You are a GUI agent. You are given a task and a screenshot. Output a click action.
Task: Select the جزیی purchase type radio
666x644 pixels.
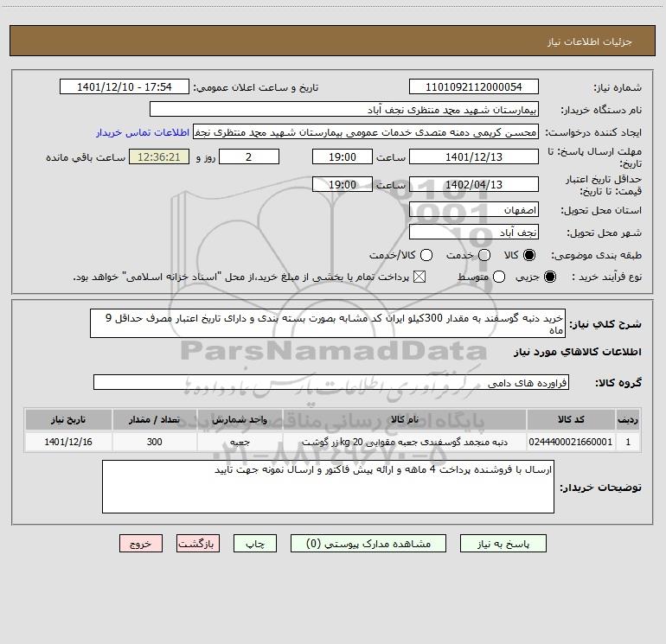[x=550, y=277]
